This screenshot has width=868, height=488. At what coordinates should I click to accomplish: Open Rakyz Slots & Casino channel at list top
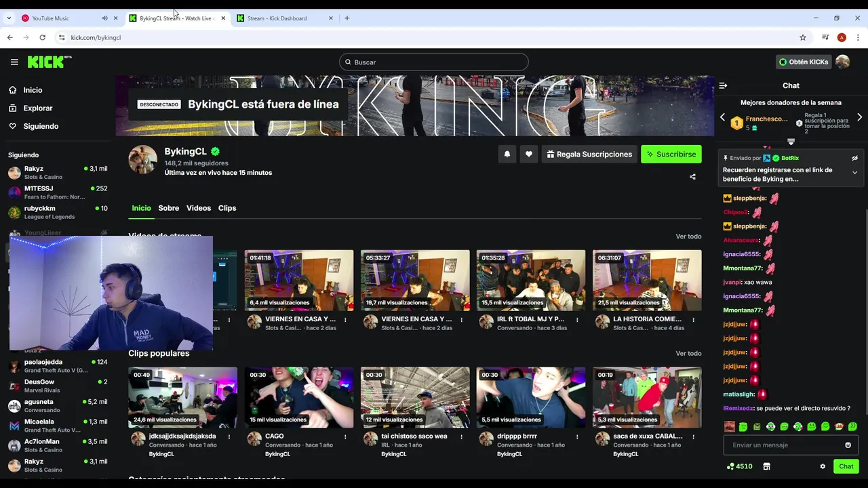pyautogui.click(x=58, y=173)
